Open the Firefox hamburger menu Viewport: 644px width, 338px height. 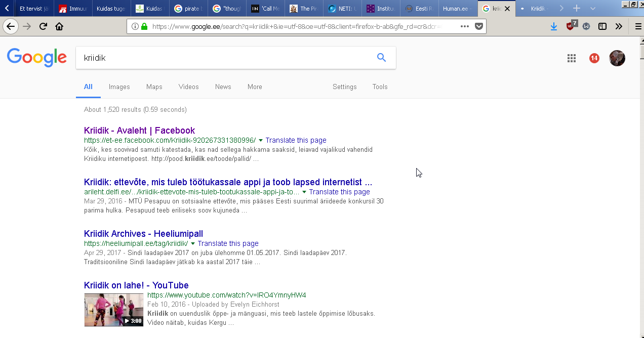coord(638,26)
